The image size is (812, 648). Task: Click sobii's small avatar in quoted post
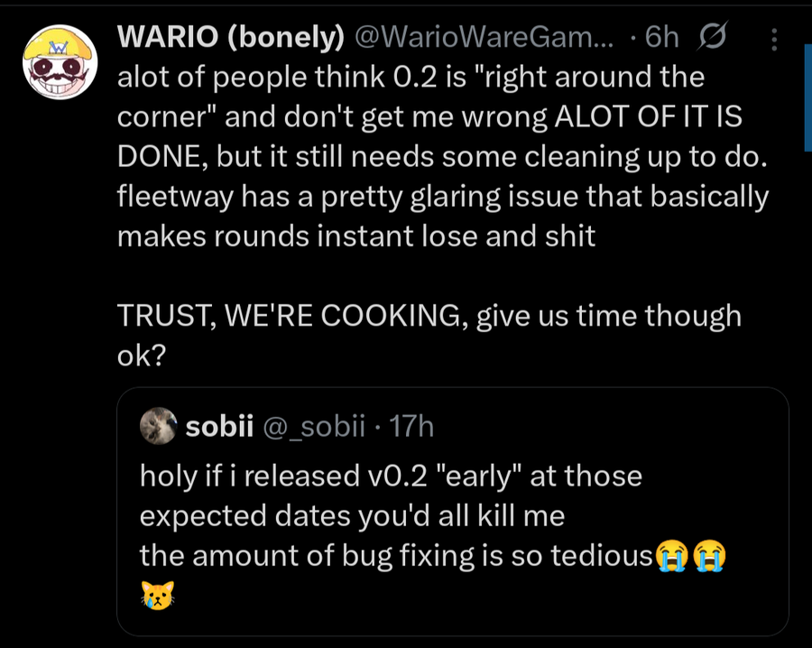(159, 426)
